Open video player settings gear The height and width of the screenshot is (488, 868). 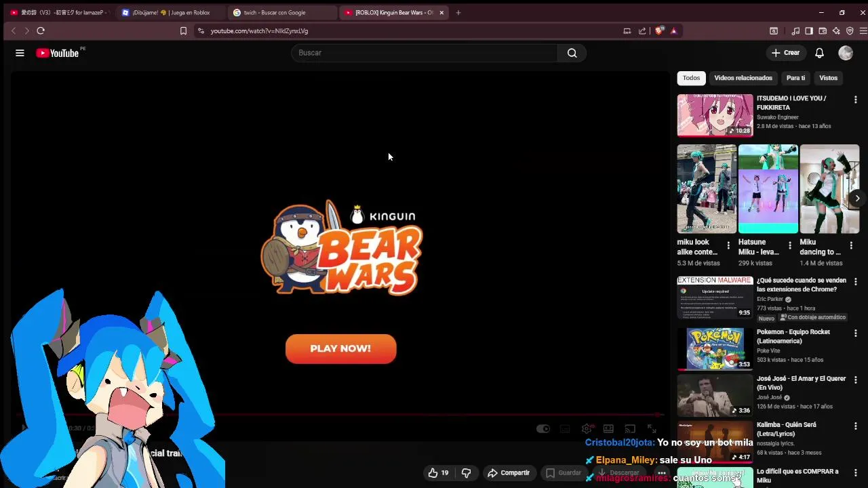point(587,428)
